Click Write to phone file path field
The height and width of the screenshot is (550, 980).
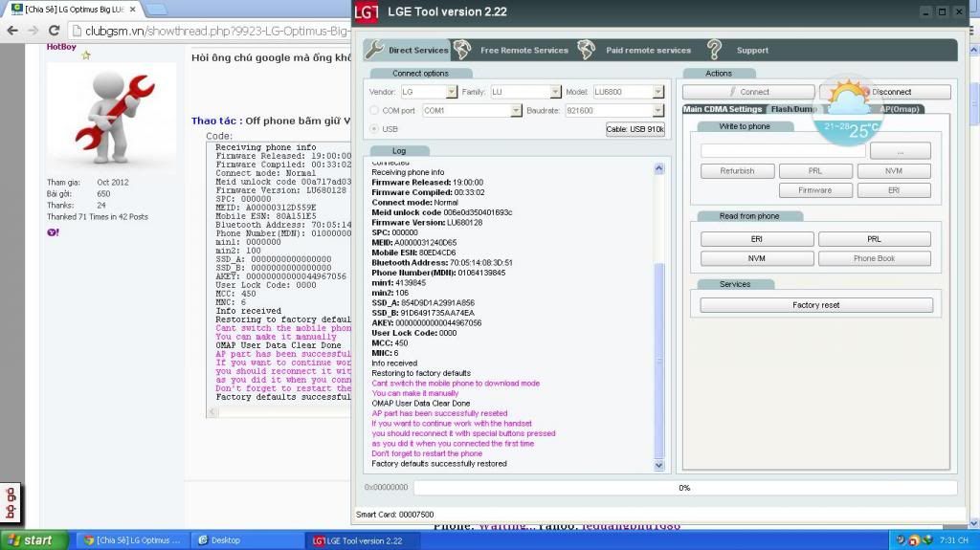(x=783, y=150)
